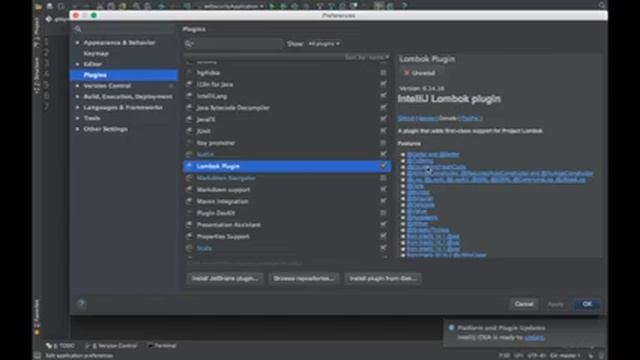Click the Scala plugin icon

tap(189, 248)
